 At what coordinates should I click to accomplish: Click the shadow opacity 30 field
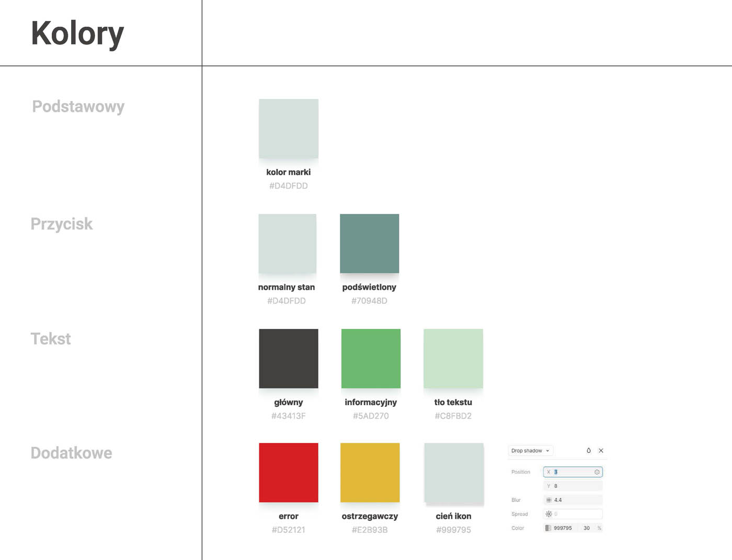click(x=587, y=528)
